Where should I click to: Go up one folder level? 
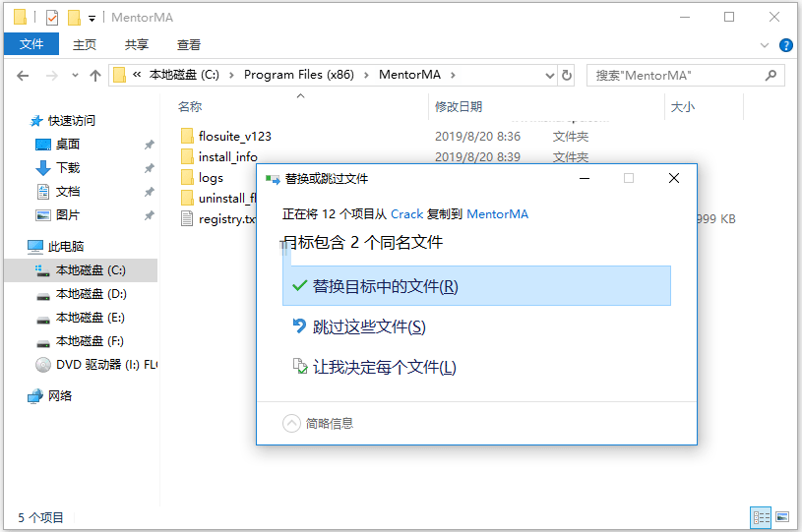pos(95,76)
